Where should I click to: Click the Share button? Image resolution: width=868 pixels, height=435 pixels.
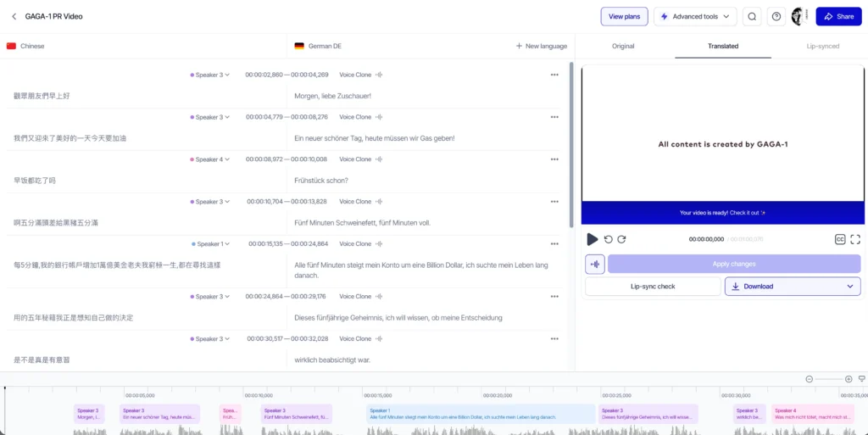(837, 16)
